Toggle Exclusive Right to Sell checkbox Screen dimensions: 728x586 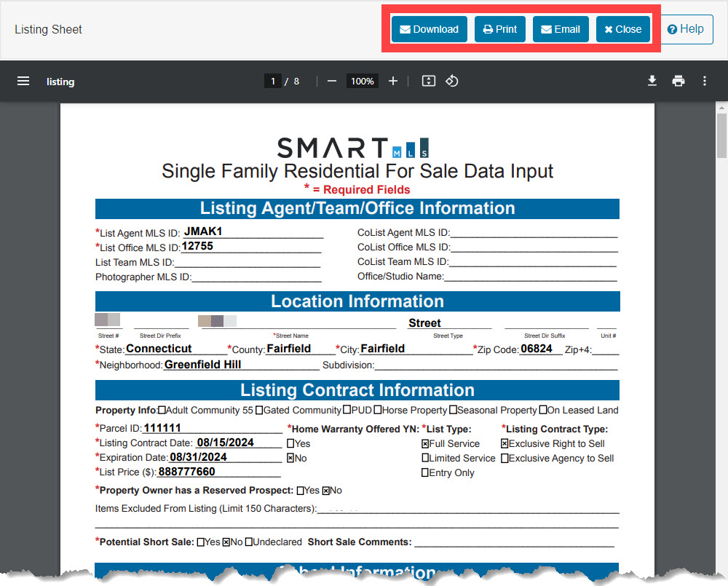click(x=505, y=443)
